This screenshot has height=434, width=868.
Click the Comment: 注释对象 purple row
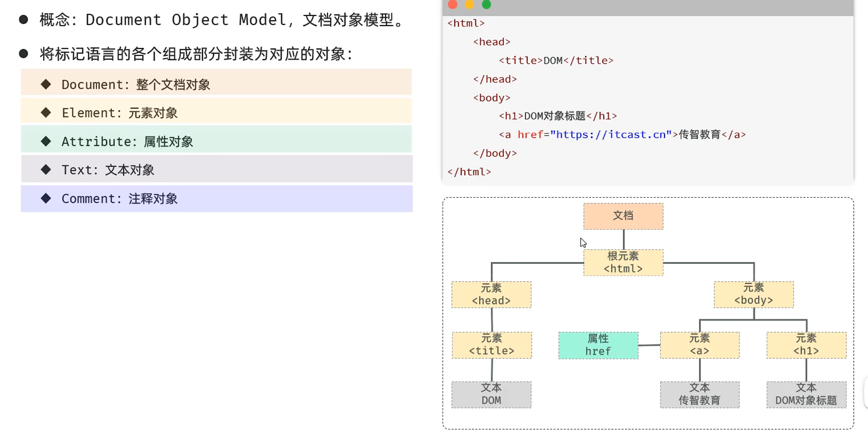(216, 199)
